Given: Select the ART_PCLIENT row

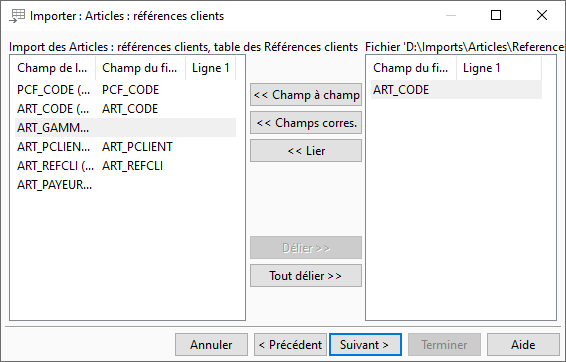Looking at the screenshot, I should click(x=125, y=147).
